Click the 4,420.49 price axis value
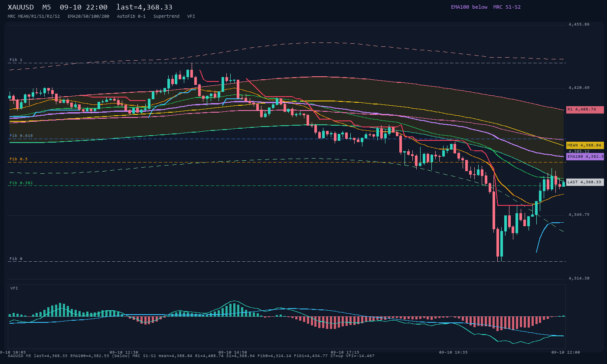 [579, 88]
